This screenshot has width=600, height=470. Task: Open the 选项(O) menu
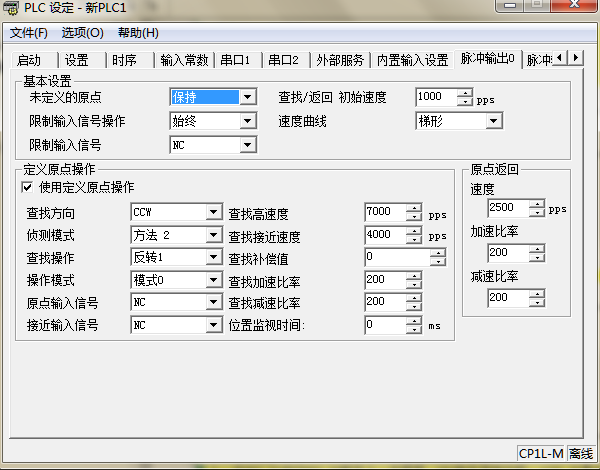tap(82, 33)
